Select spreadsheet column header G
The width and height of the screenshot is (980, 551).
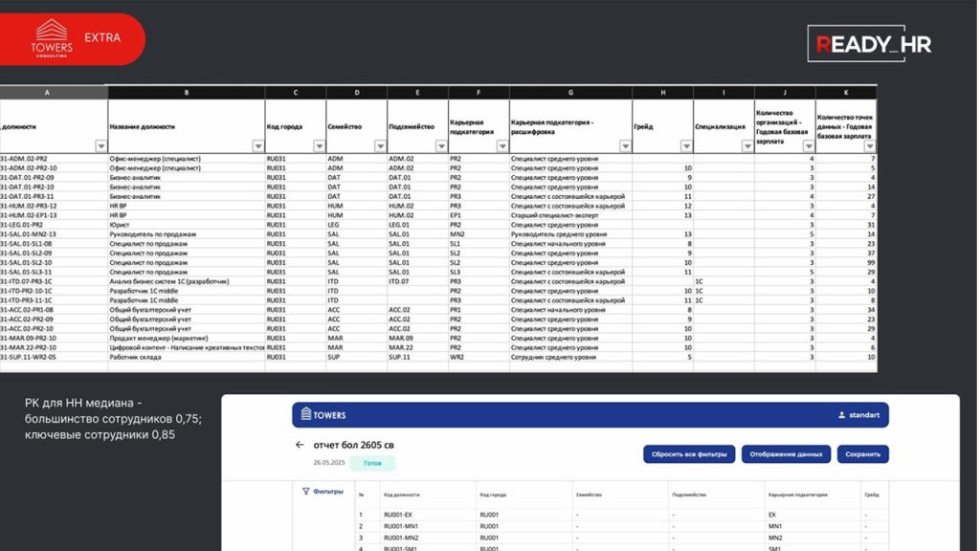coord(570,93)
